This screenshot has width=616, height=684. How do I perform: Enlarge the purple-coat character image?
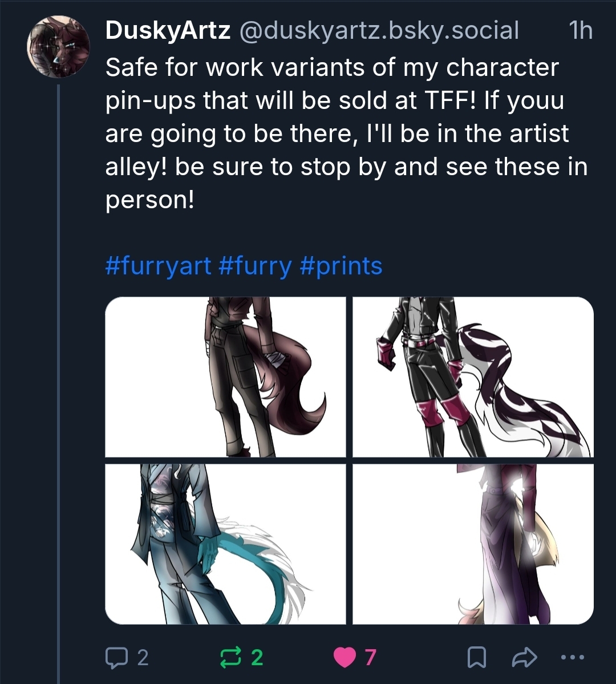pyautogui.click(x=473, y=544)
